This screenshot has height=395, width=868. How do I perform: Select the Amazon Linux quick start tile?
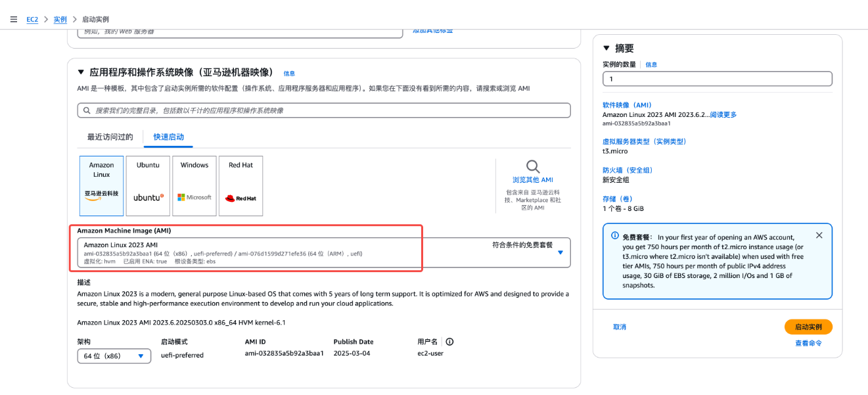click(102, 186)
